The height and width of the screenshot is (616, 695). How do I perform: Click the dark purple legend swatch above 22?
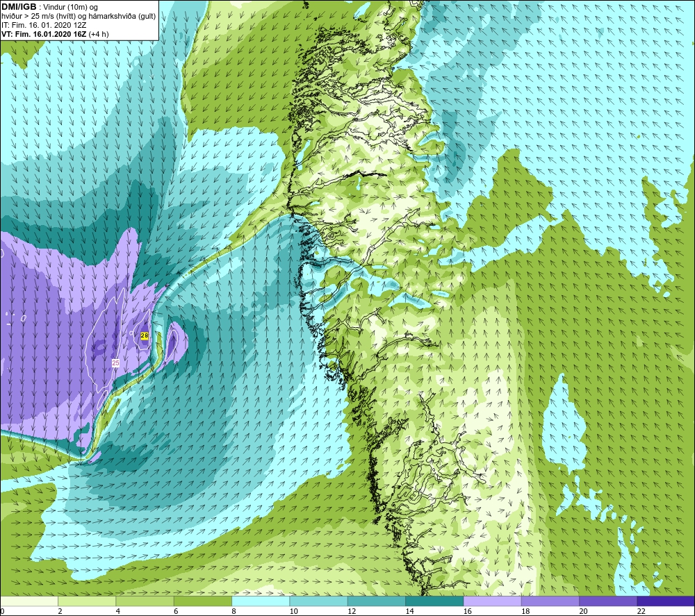pos(666,601)
